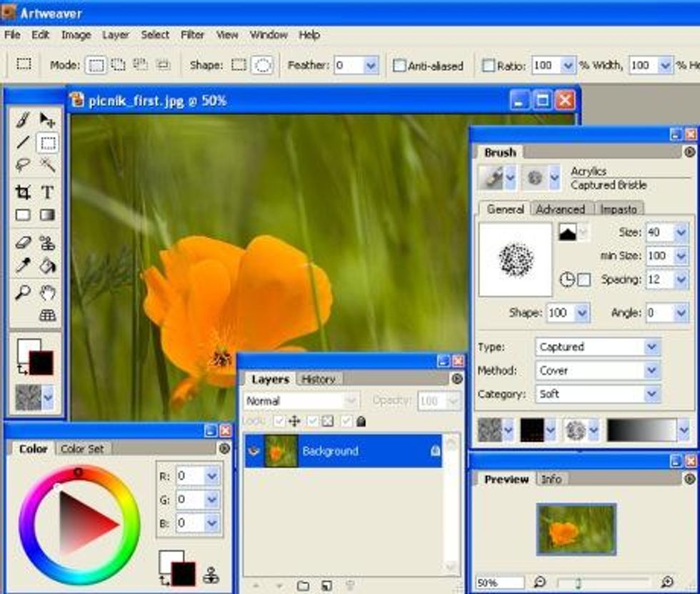Open the Impasto brush tab

pos(619,209)
